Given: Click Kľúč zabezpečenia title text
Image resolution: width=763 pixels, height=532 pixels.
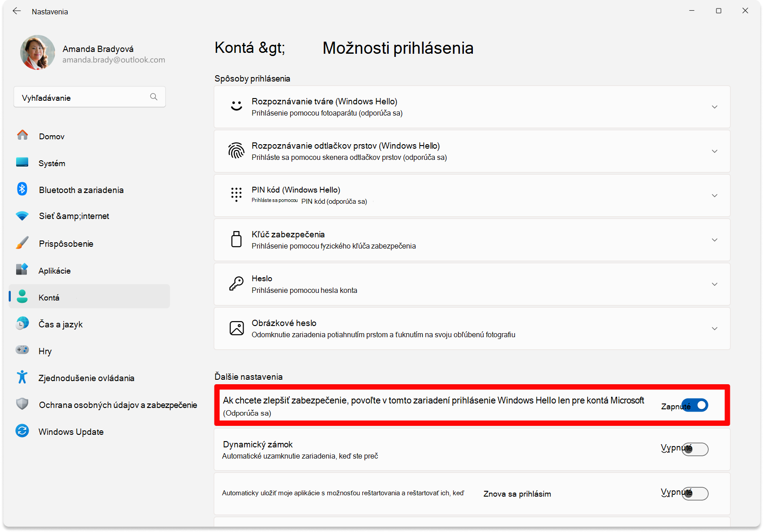Looking at the screenshot, I should [288, 234].
